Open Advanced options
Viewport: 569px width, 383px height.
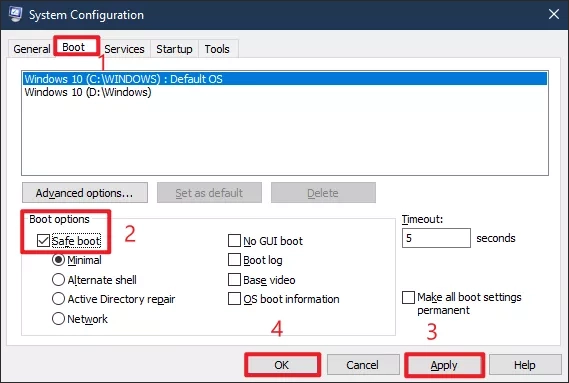tap(85, 193)
